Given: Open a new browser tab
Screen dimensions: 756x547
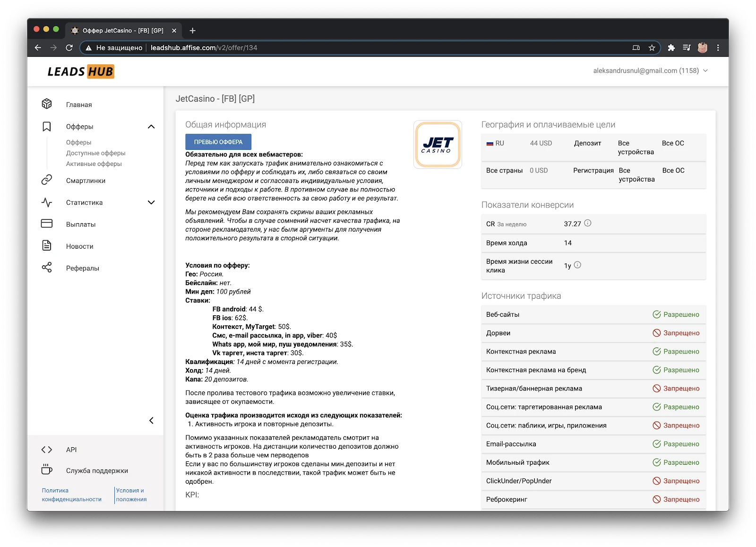Looking at the screenshot, I should (x=192, y=31).
